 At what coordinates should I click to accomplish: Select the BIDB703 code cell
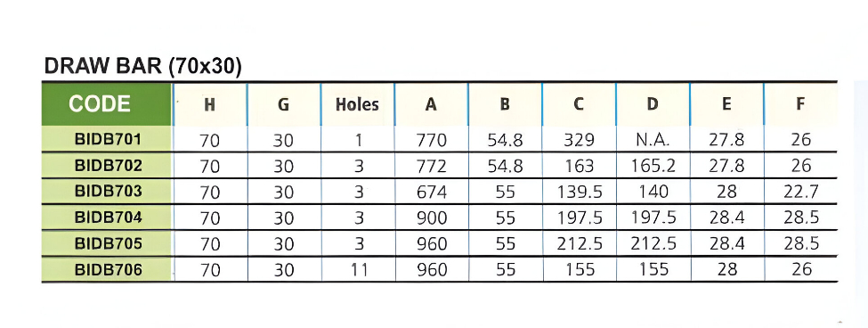click(x=107, y=191)
